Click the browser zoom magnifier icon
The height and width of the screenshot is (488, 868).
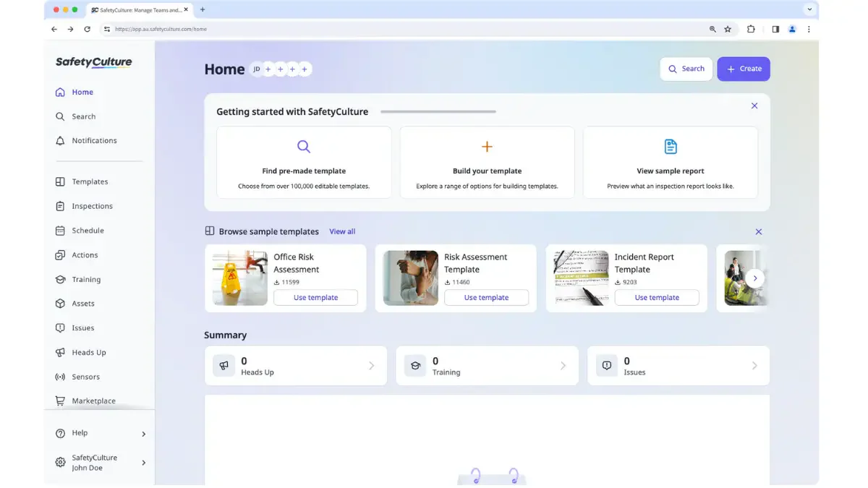pyautogui.click(x=712, y=29)
